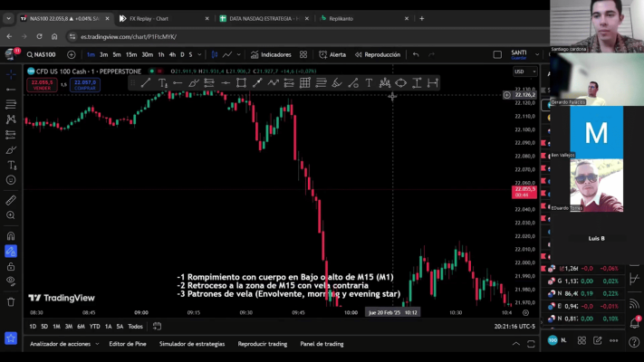Open the help question mark icon
Image resolution: width=644 pixels, height=362 pixels.
(634, 341)
